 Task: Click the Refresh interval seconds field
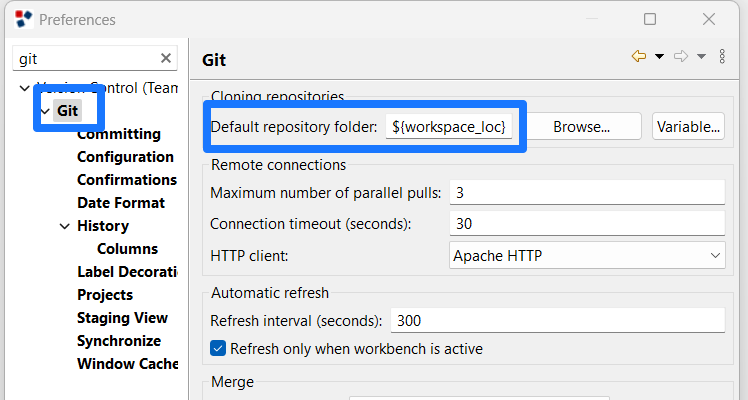coord(558,320)
